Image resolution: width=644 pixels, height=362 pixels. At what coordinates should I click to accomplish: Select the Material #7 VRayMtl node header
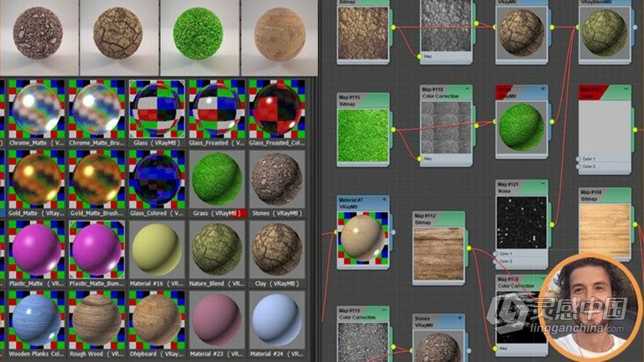(363, 203)
